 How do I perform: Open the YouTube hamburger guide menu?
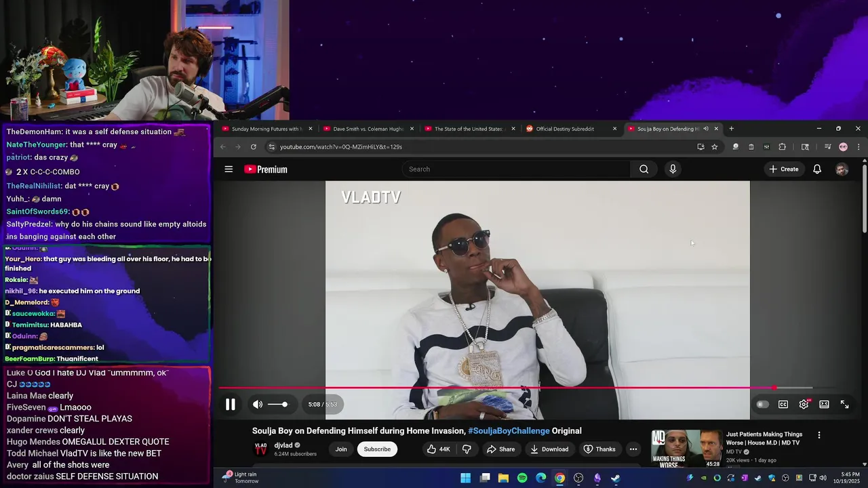pyautogui.click(x=229, y=169)
